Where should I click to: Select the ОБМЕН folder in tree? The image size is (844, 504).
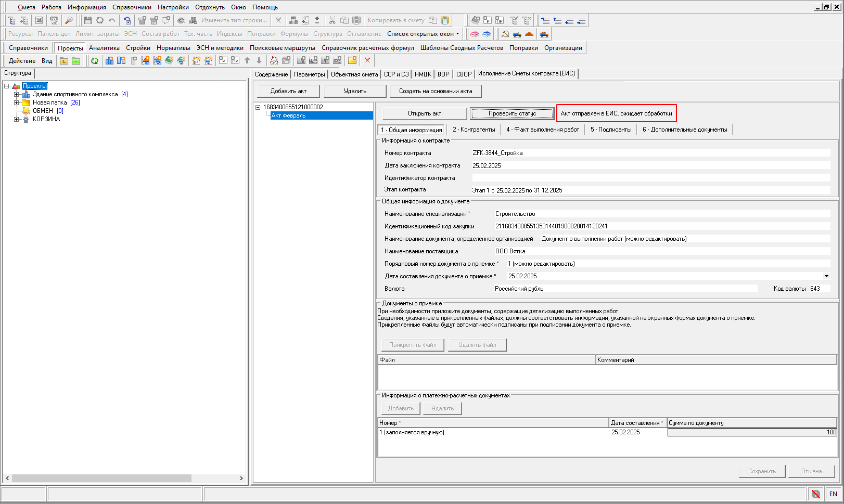[x=43, y=111]
